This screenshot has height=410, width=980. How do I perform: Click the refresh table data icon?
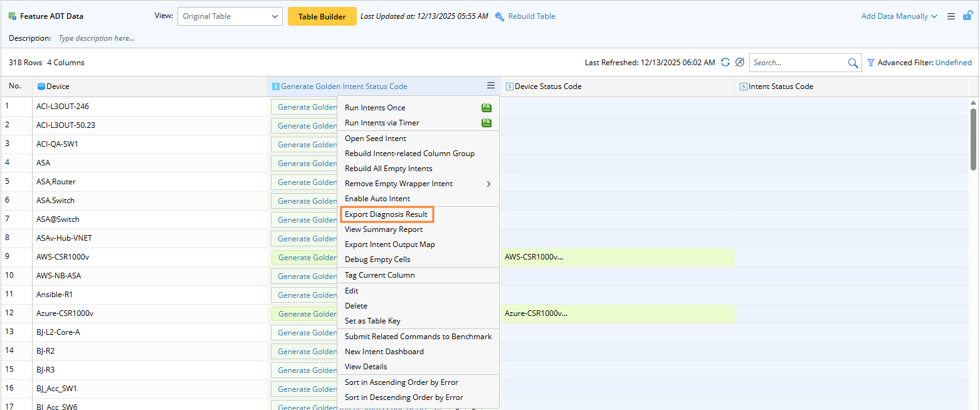tap(725, 63)
